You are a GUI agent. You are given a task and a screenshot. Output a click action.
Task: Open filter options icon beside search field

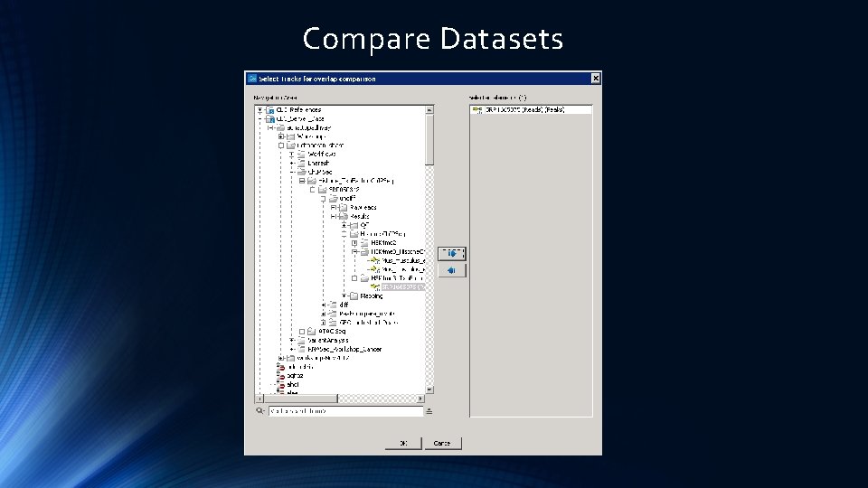click(x=429, y=411)
